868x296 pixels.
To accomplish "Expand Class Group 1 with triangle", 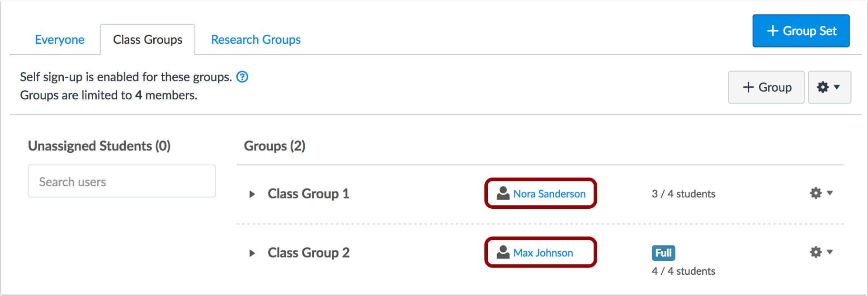I will pyautogui.click(x=252, y=194).
